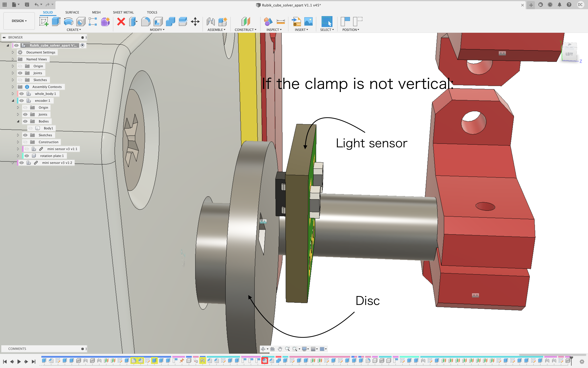
Task: Expand the Named Views node
Action: [x=13, y=59]
